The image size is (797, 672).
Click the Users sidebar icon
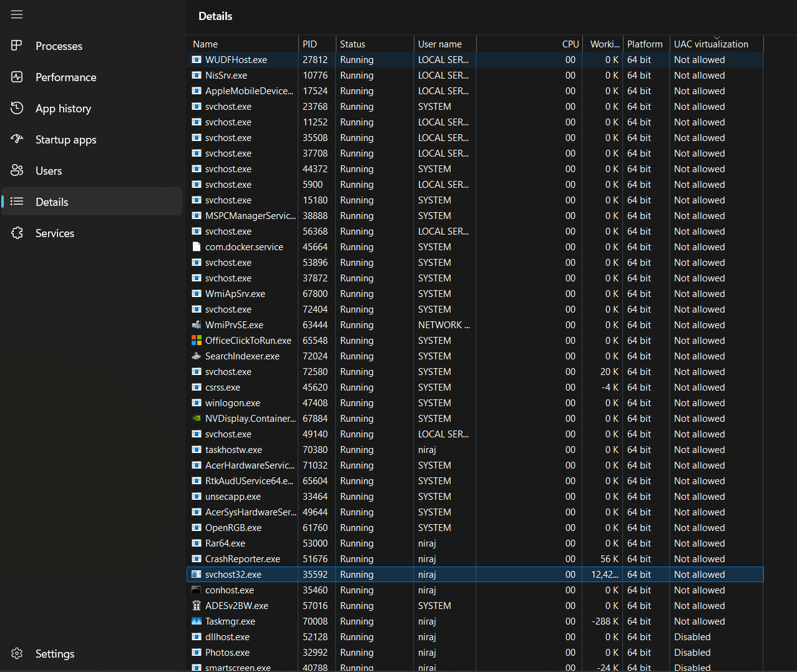click(x=17, y=170)
